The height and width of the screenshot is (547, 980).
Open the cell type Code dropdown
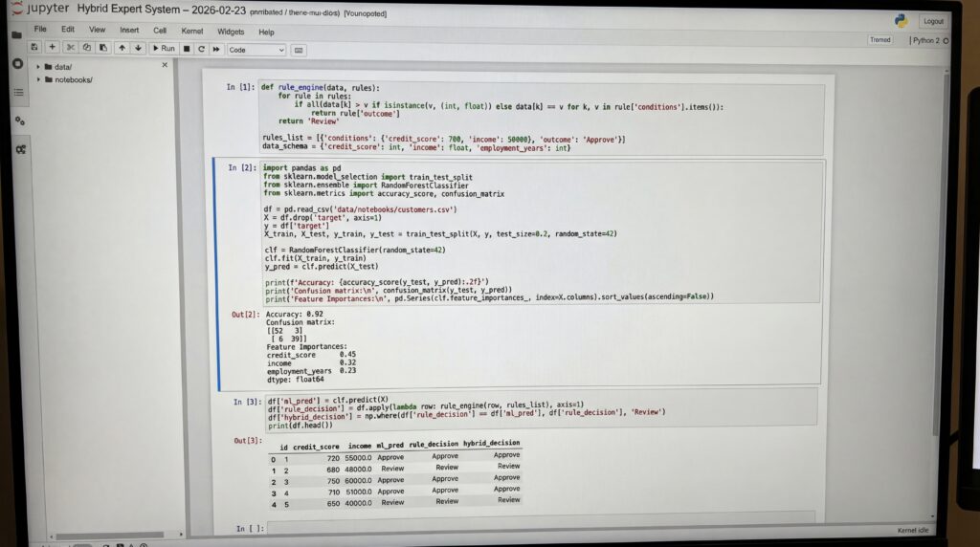coord(256,50)
